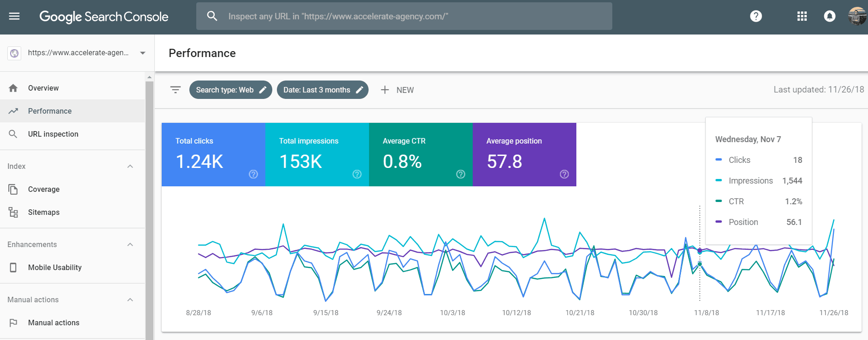Image resolution: width=868 pixels, height=340 pixels.
Task: Open the Google apps grid
Action: coord(802,17)
